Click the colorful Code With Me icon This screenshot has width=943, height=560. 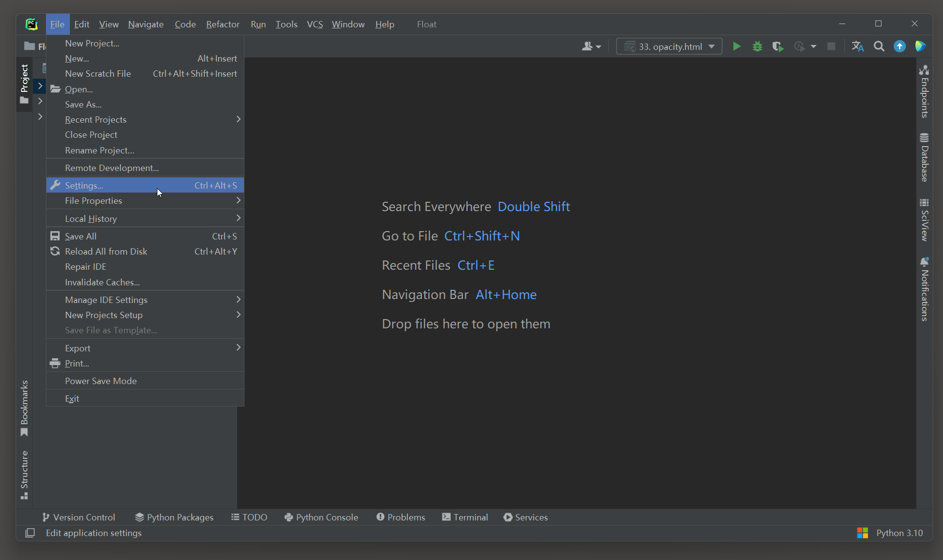tap(920, 46)
